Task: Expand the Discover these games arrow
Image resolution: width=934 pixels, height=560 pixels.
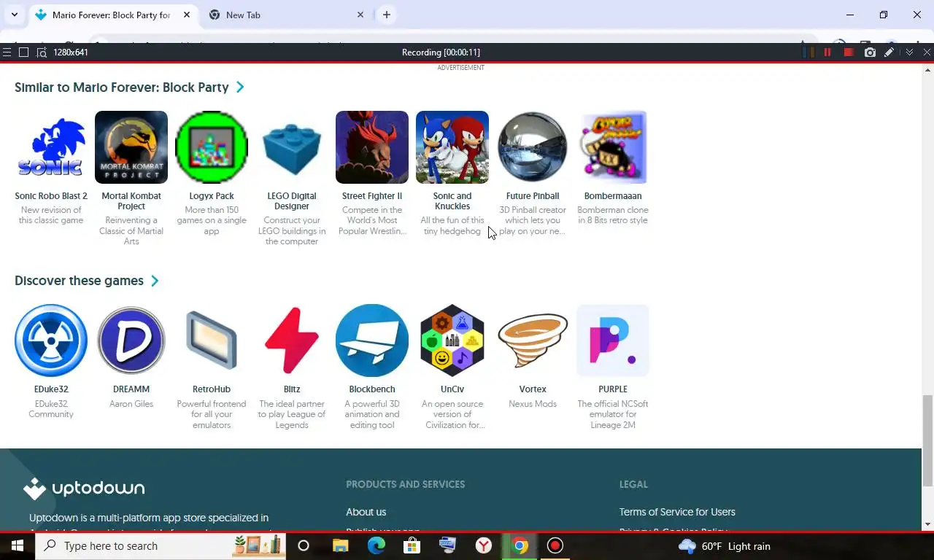Action: [155, 281]
